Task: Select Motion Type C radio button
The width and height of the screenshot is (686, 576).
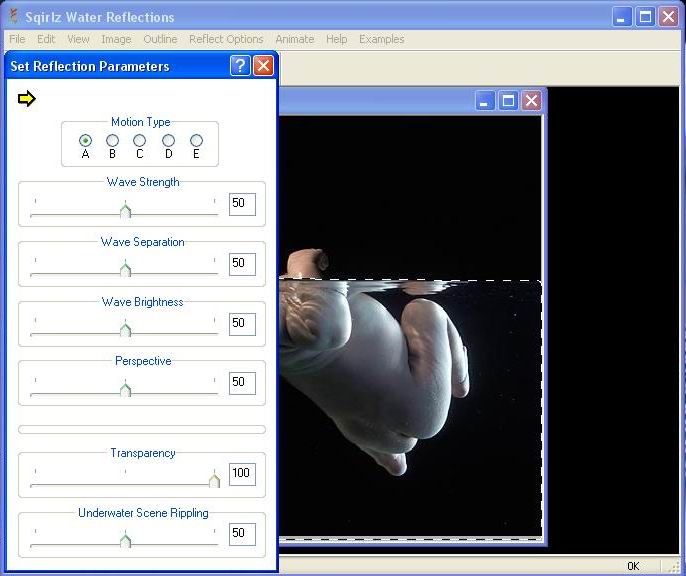Action: point(140,140)
